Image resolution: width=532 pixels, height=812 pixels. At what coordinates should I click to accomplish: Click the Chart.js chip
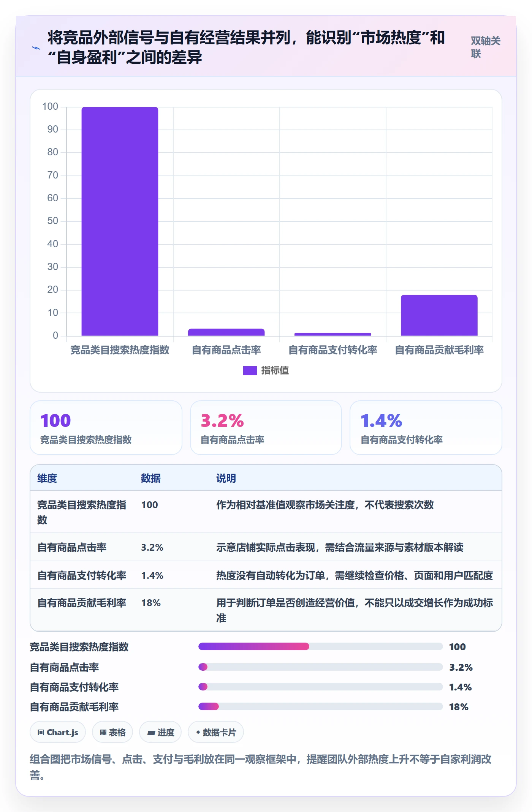pyautogui.click(x=58, y=732)
